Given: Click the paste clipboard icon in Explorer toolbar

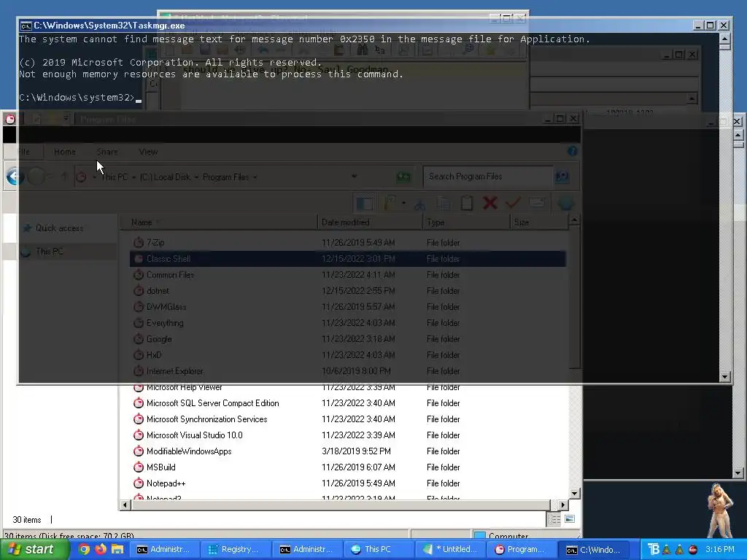Looking at the screenshot, I should tap(467, 203).
